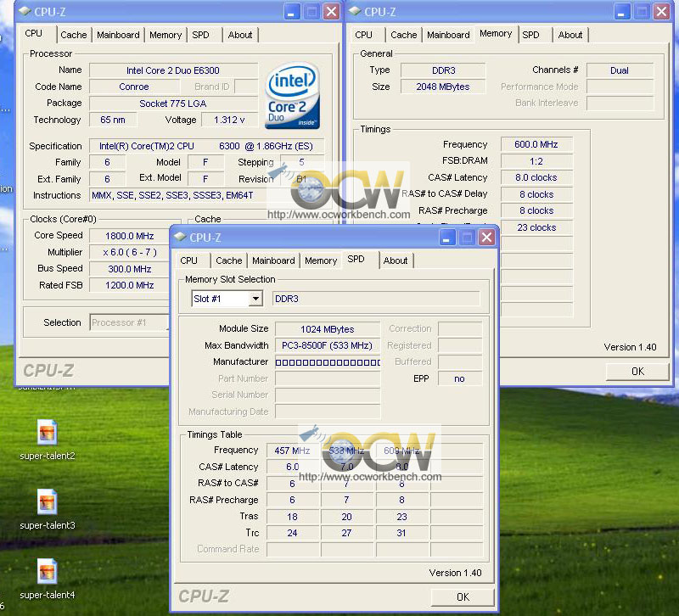
Task: Click the PC3-8500F Max Bandwidth field
Action: [328, 345]
